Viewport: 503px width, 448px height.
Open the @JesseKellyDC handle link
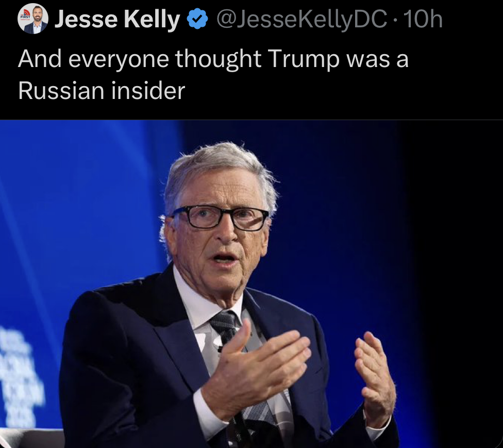click(303, 20)
